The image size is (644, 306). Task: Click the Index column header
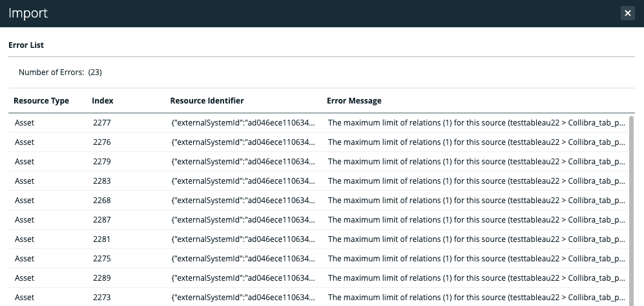coord(103,101)
